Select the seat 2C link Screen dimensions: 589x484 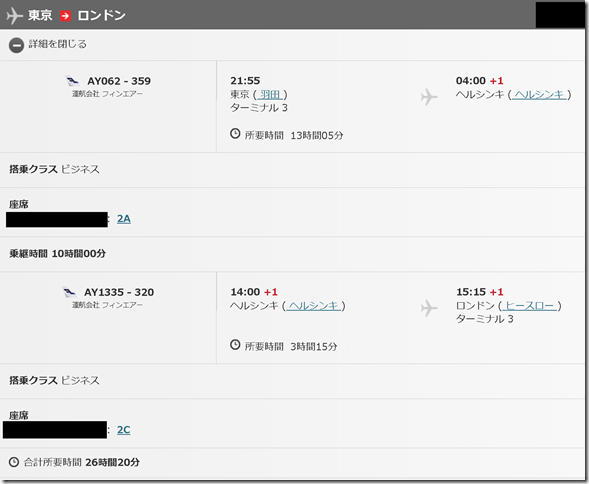(124, 430)
